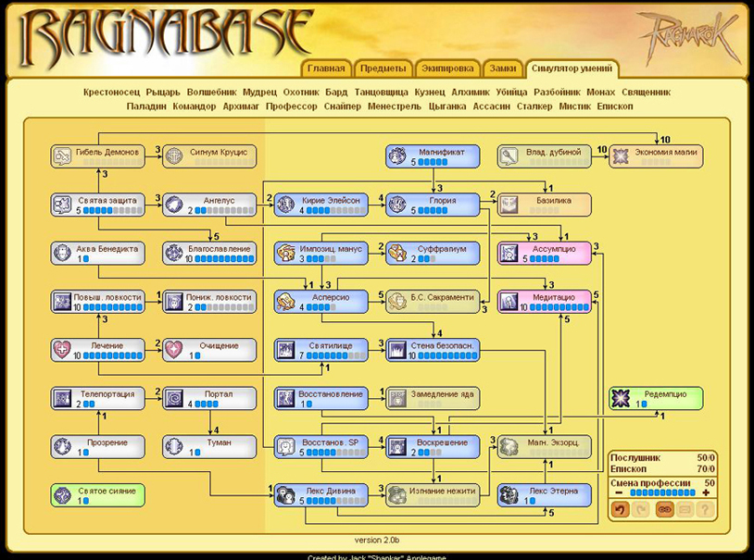Select the Кирие Элейсон skill icon
Image resolution: width=754 pixels, height=560 pixels.
coord(285,205)
